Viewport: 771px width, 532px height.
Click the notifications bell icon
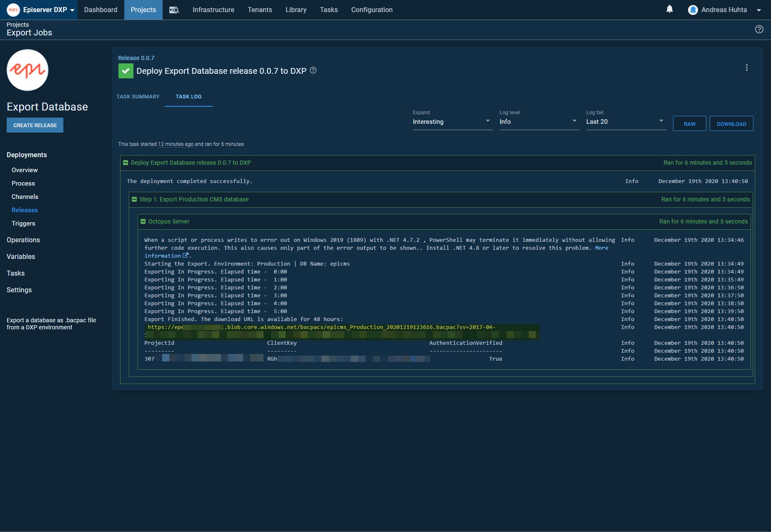pos(669,9)
